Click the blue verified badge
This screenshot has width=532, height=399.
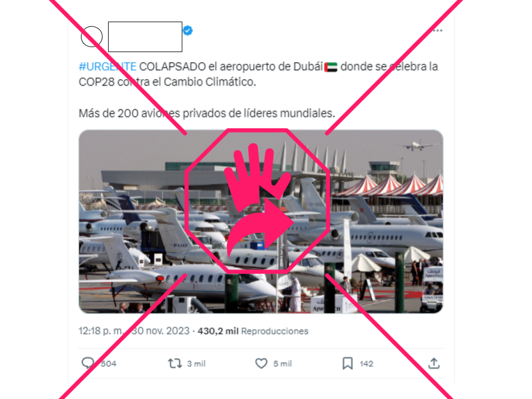188,30
